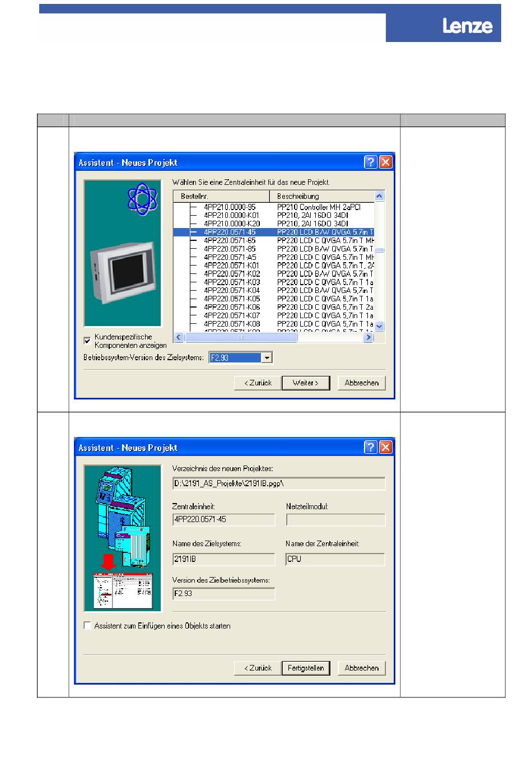
Task: Click the empty Netzteilmodul field
Action: click(x=336, y=519)
